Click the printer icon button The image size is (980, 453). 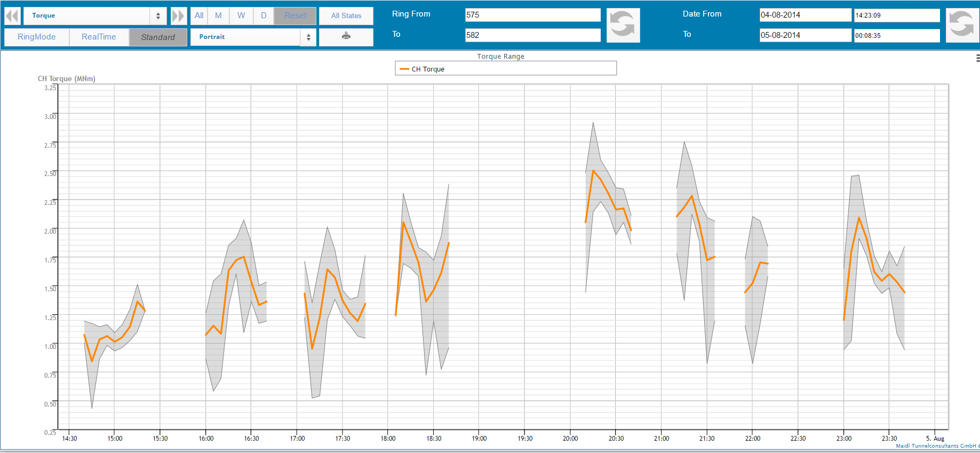(346, 36)
